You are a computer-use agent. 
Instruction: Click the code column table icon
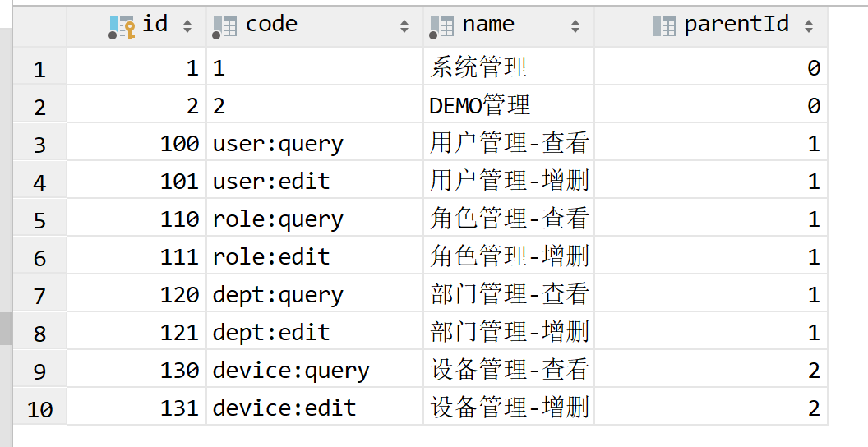(224, 27)
